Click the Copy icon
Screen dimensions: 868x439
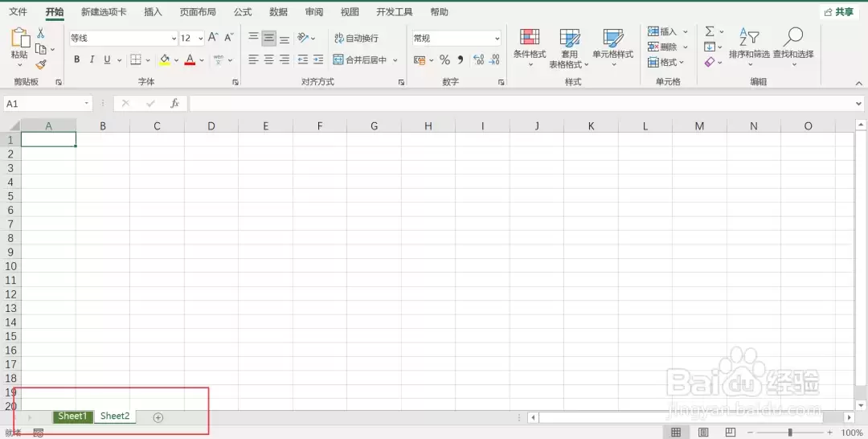(41, 49)
